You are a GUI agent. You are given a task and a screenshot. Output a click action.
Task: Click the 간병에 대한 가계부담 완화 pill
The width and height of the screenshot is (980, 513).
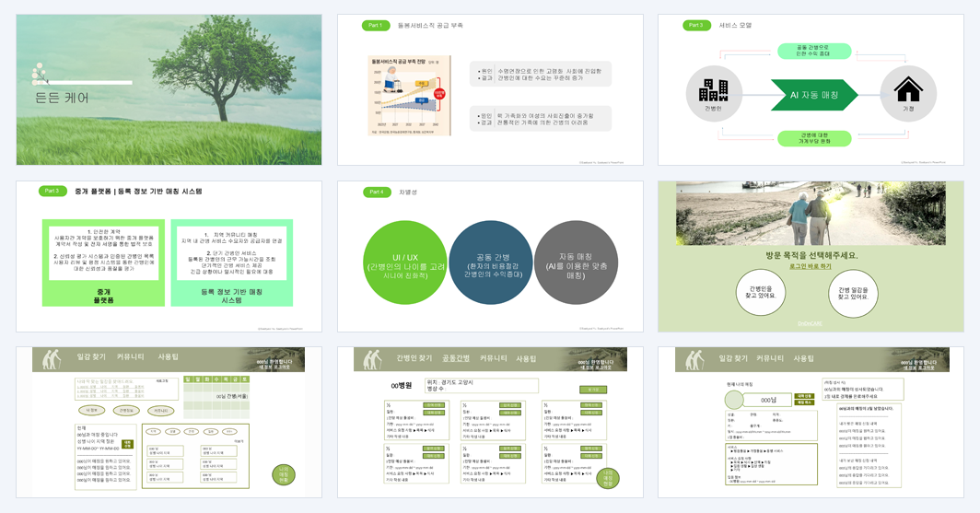[814, 138]
